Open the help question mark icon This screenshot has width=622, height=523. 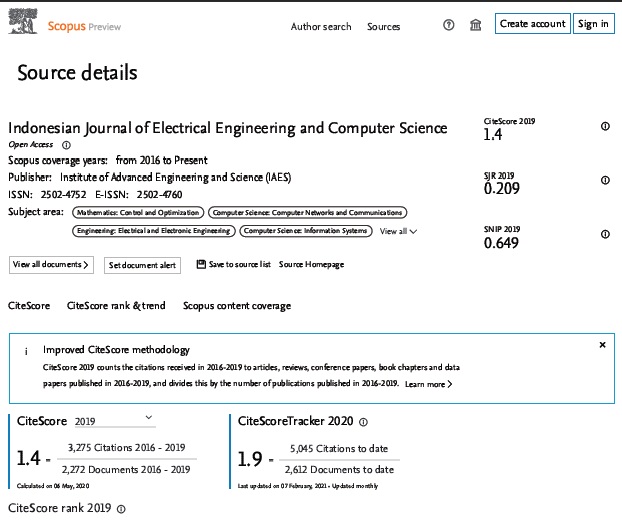(x=449, y=25)
